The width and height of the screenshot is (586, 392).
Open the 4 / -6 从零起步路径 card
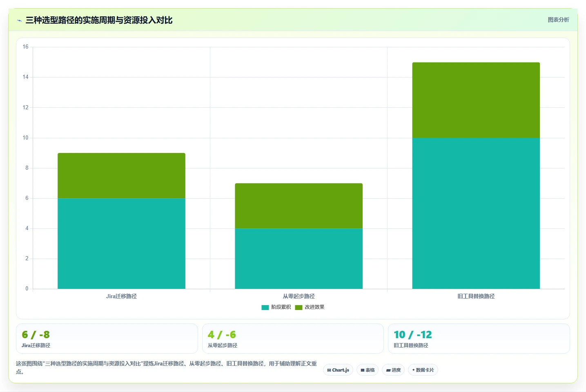(x=293, y=339)
